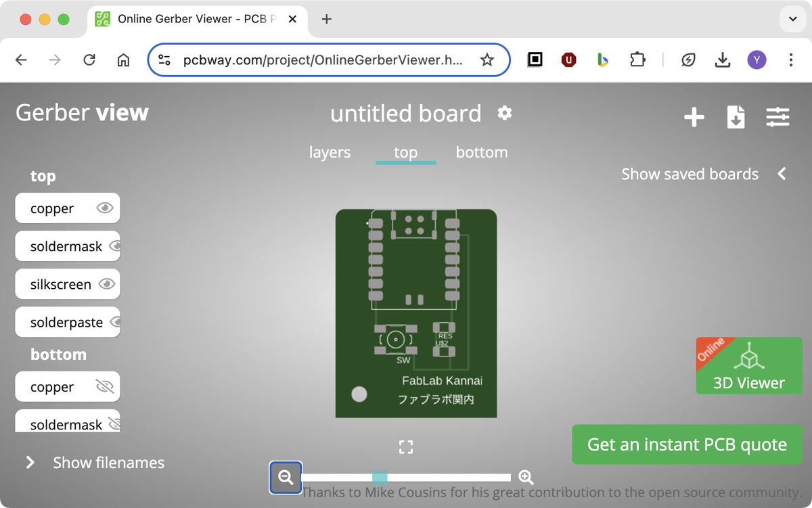Zoom in with plus magnifier
812x508 pixels.
[x=526, y=478]
